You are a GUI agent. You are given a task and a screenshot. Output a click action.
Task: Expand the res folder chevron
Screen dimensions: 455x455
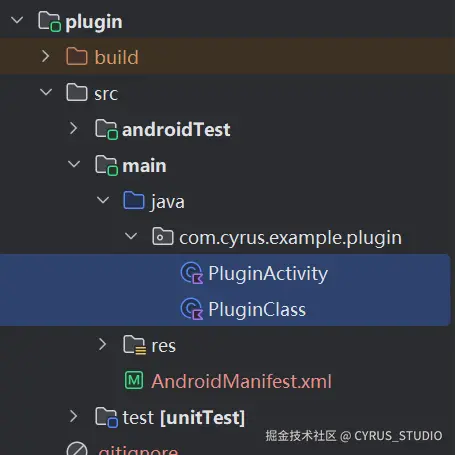point(102,344)
